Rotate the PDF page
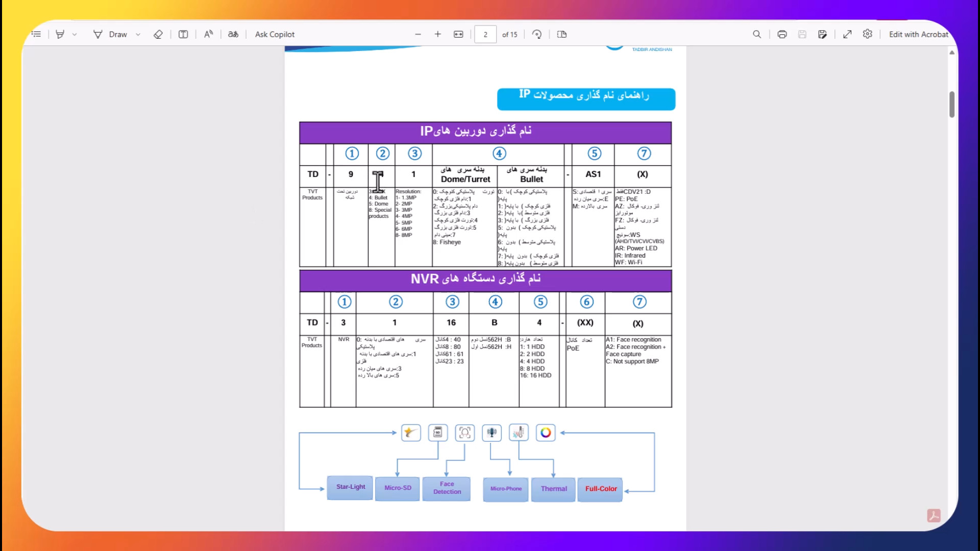The image size is (980, 551). [x=536, y=34]
